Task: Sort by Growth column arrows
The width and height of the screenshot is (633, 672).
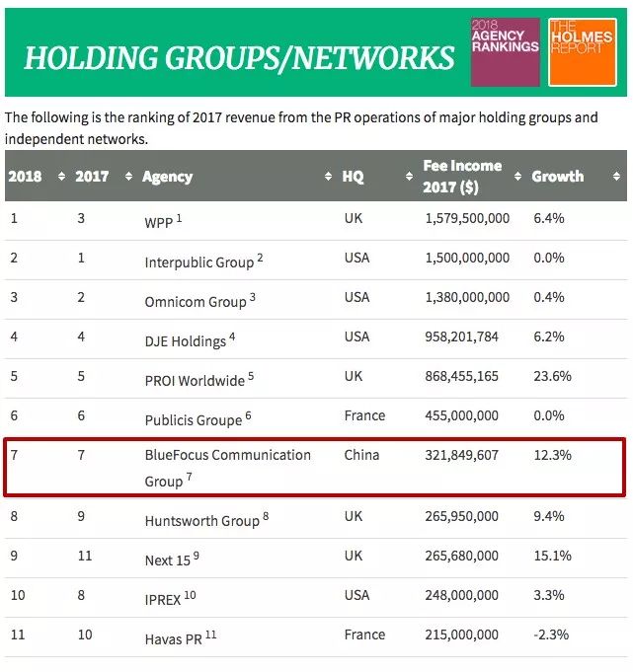Action: [x=616, y=176]
